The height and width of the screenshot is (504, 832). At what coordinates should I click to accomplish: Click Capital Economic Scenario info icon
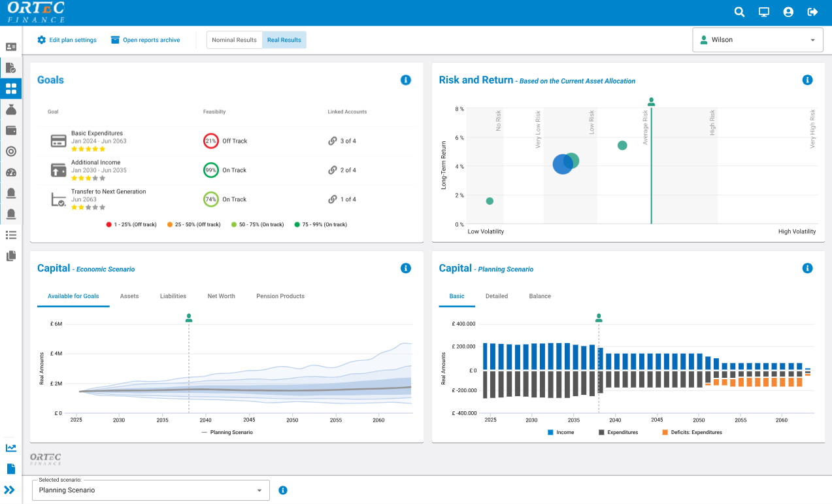pos(406,268)
